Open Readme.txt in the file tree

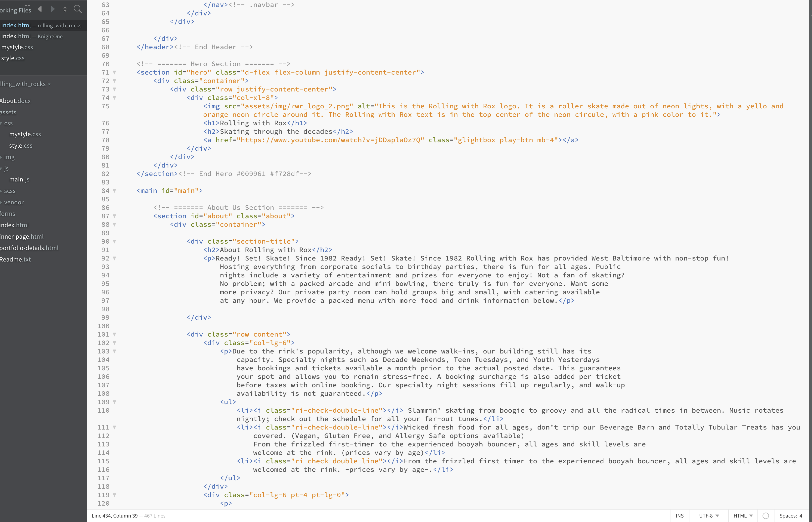[15, 259]
